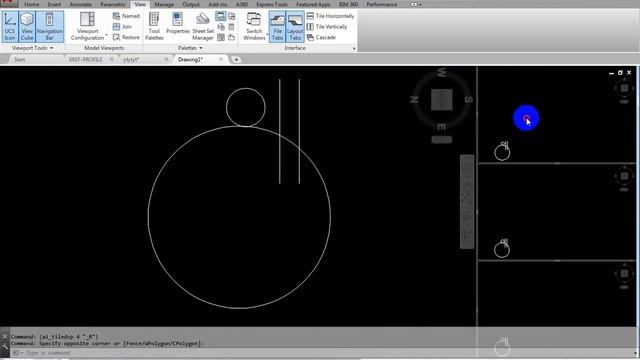Click Tile Horizontally

(330, 16)
